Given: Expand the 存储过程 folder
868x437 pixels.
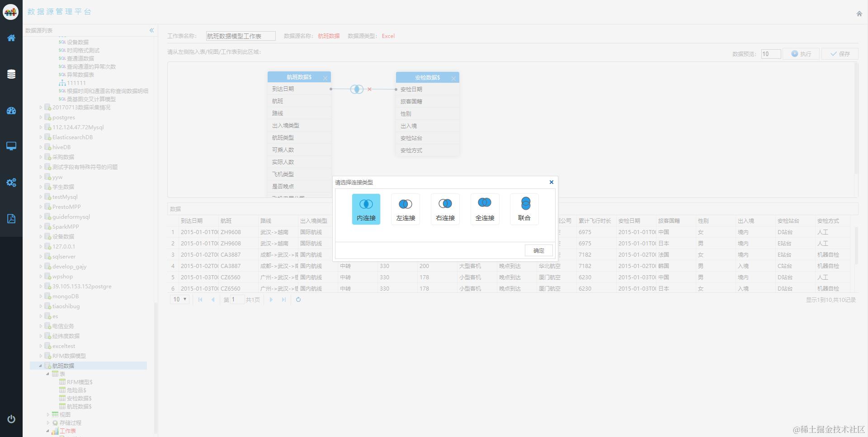Looking at the screenshot, I should 48,423.
